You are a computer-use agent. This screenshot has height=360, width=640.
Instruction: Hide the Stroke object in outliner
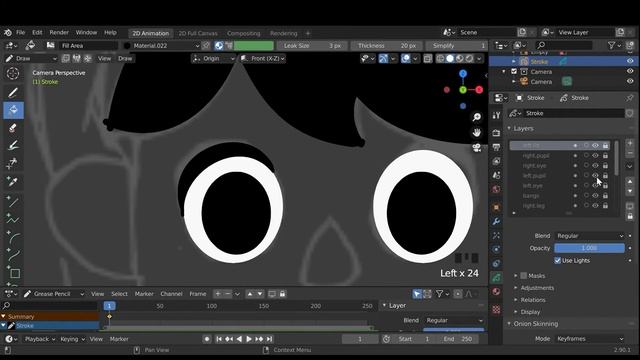[x=630, y=61]
